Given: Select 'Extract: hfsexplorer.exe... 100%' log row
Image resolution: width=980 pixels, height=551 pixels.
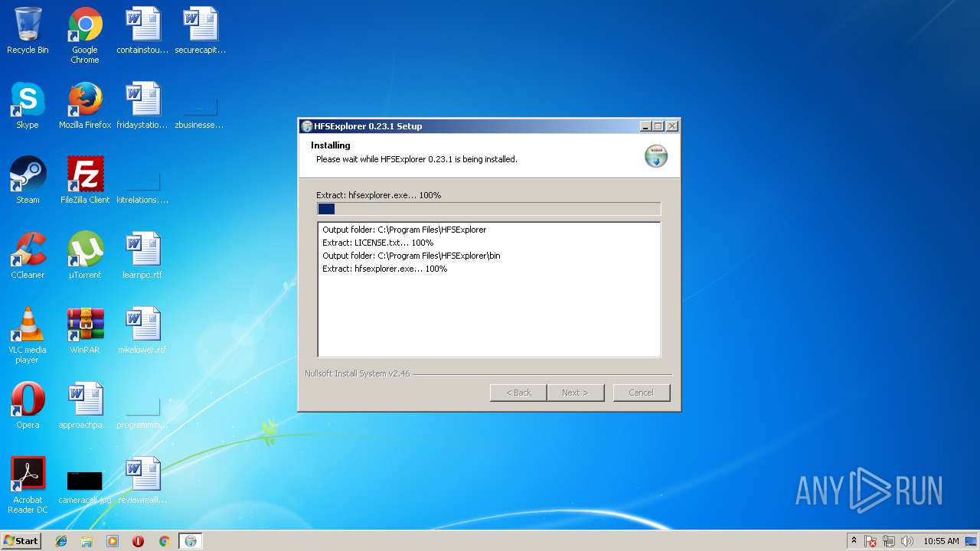Looking at the screenshot, I should point(384,269).
